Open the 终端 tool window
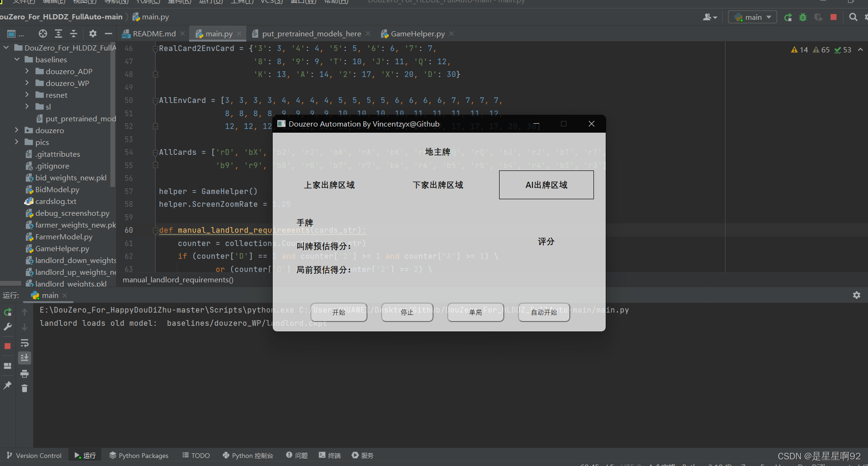Image resolution: width=868 pixels, height=466 pixels. pos(329,456)
